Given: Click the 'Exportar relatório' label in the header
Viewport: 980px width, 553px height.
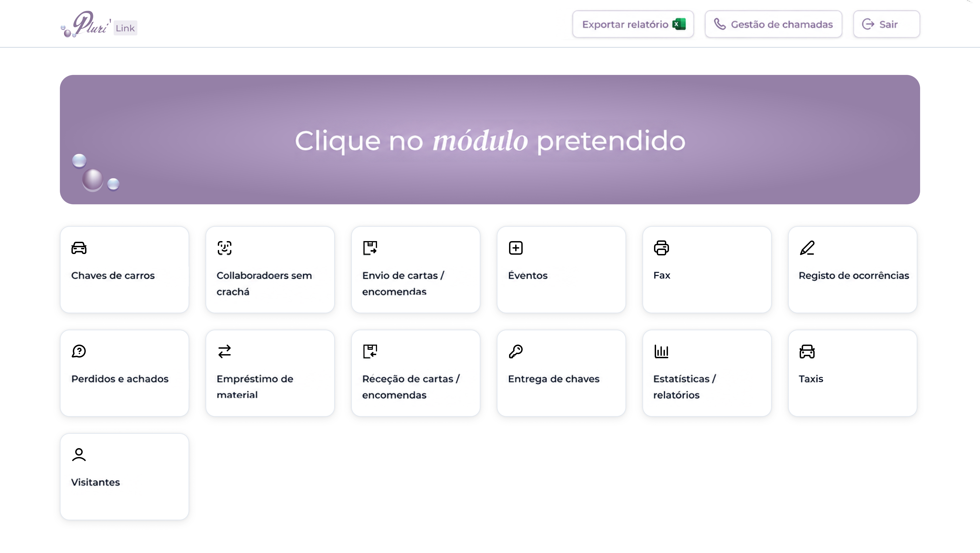Looking at the screenshot, I should (625, 24).
